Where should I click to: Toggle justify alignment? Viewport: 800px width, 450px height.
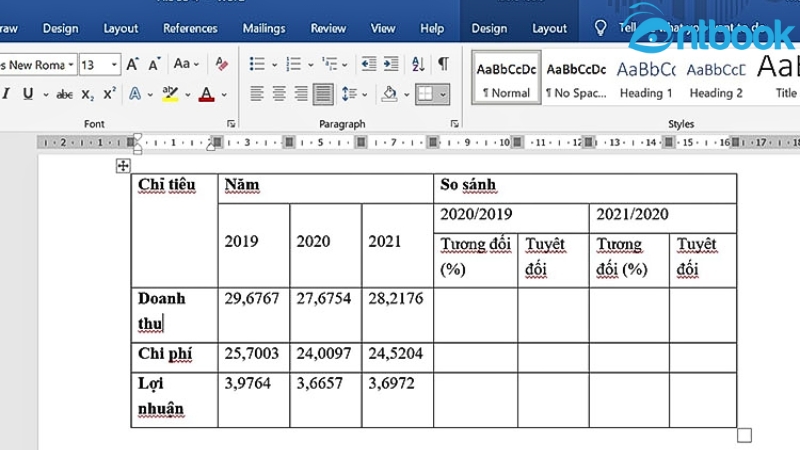pos(322,94)
